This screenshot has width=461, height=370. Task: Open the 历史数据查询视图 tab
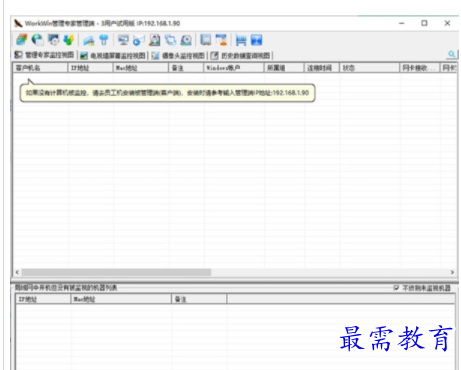point(241,55)
